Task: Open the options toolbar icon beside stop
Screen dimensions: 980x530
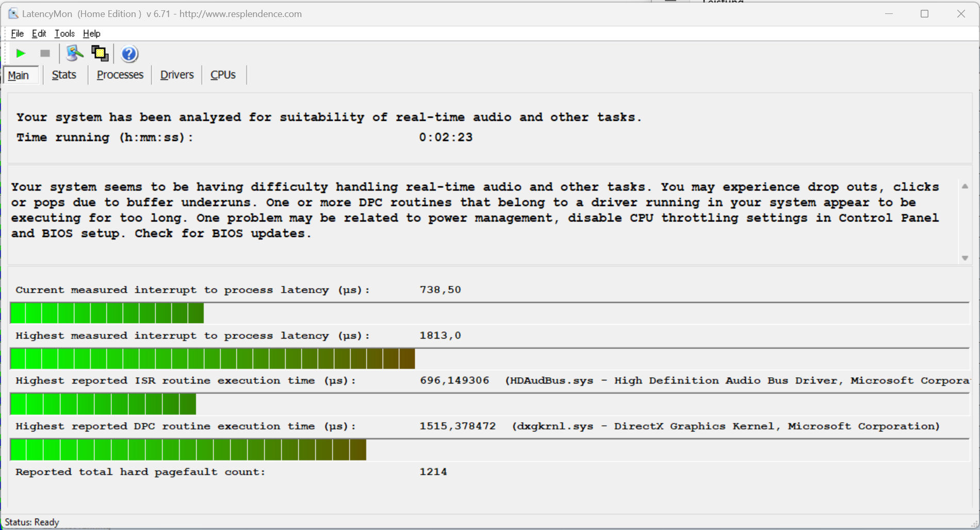Action: [75, 53]
